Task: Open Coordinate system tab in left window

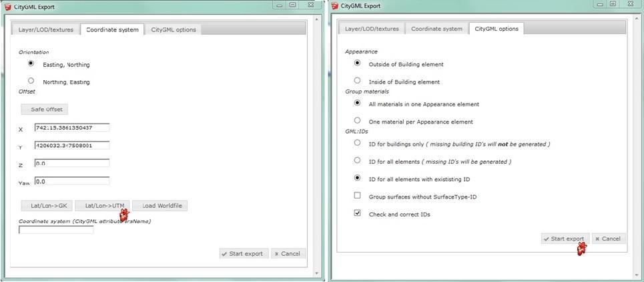Action: point(113,29)
